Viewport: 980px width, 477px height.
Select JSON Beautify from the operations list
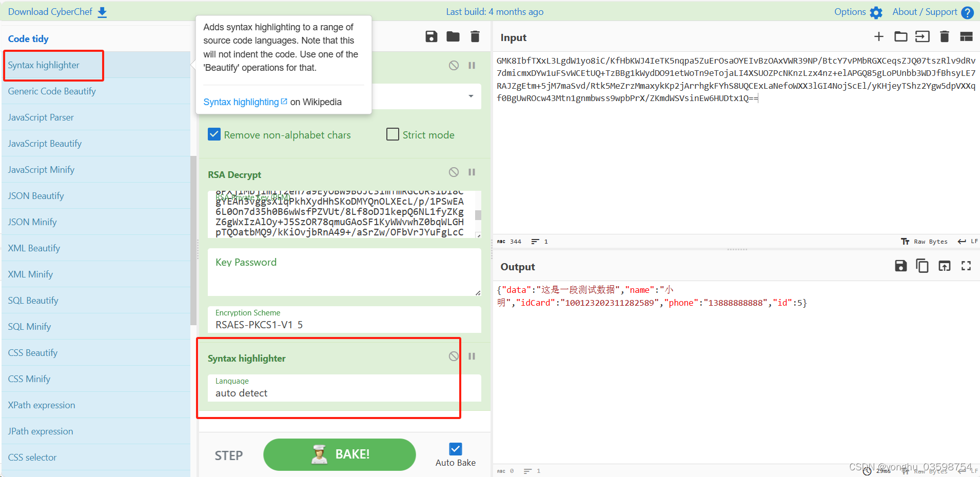(36, 195)
